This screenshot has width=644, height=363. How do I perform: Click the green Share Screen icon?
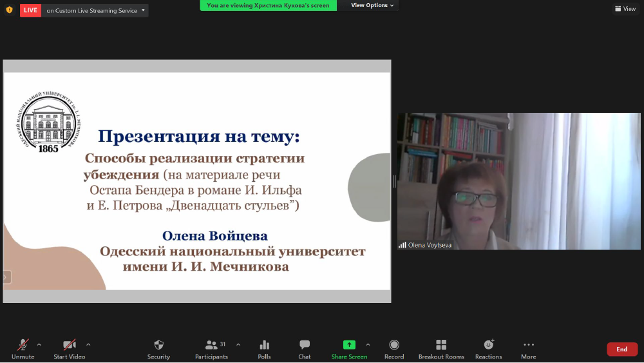point(349,345)
